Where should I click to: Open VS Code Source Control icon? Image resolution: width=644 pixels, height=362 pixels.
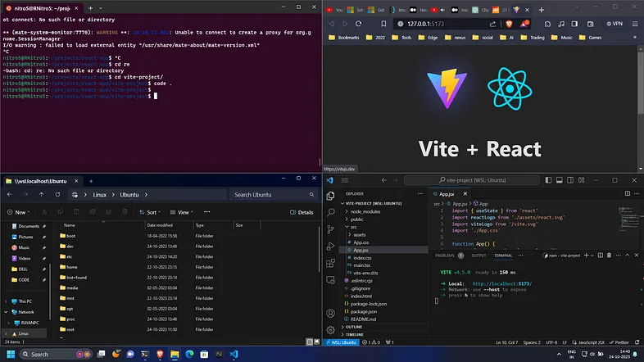tap(331, 229)
